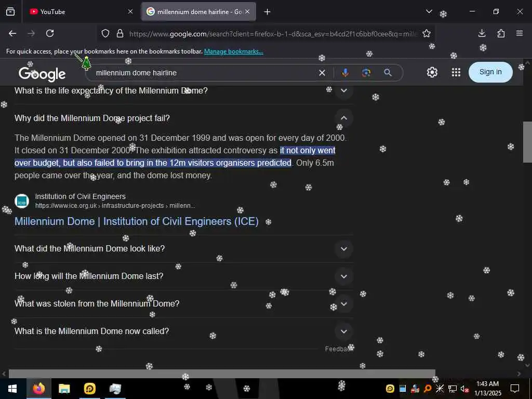Collapse "Why did the Millennium Dome project fail?"

coord(344,118)
